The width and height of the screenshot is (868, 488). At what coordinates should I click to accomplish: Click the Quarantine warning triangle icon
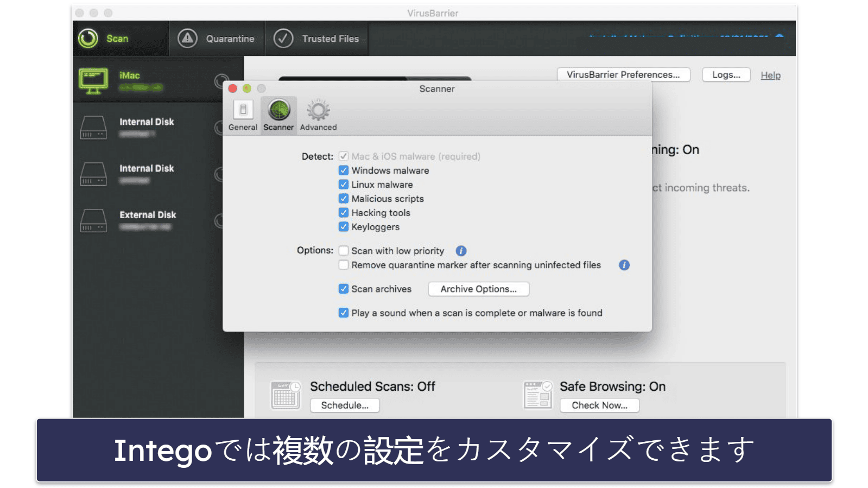[x=187, y=39]
